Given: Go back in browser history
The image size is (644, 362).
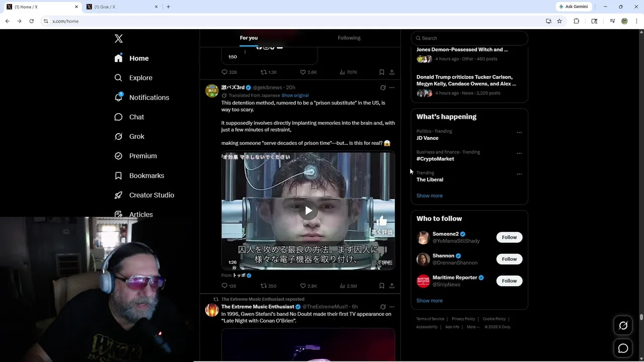Looking at the screenshot, I should pos(7,21).
